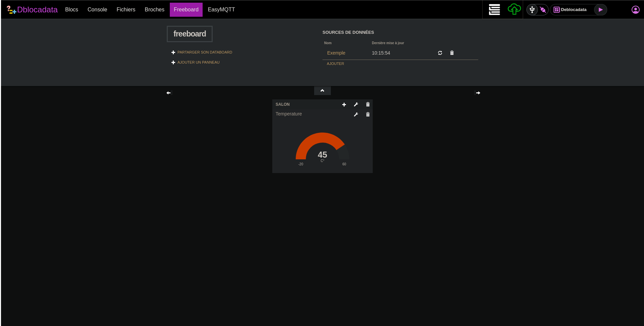Image resolution: width=644 pixels, height=326 pixels.
Task: Add a widget to SALON panel
Action: [x=344, y=104]
